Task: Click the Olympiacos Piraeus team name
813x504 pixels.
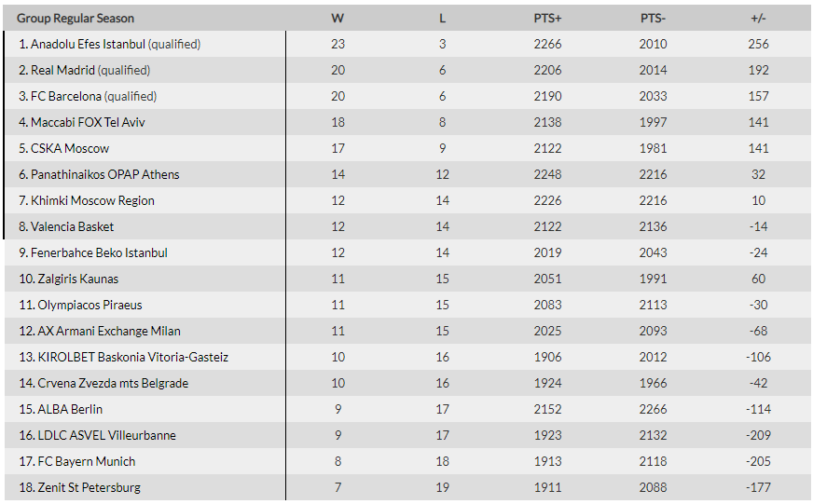Action: [90, 305]
